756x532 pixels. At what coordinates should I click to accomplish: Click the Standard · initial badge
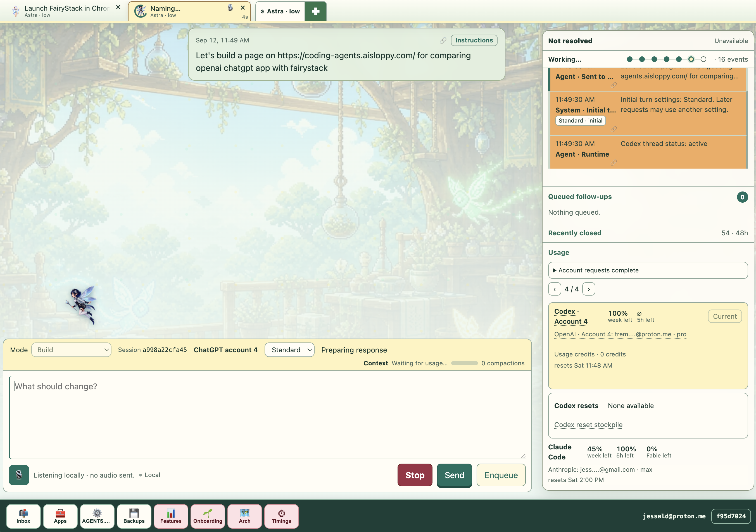(580, 121)
